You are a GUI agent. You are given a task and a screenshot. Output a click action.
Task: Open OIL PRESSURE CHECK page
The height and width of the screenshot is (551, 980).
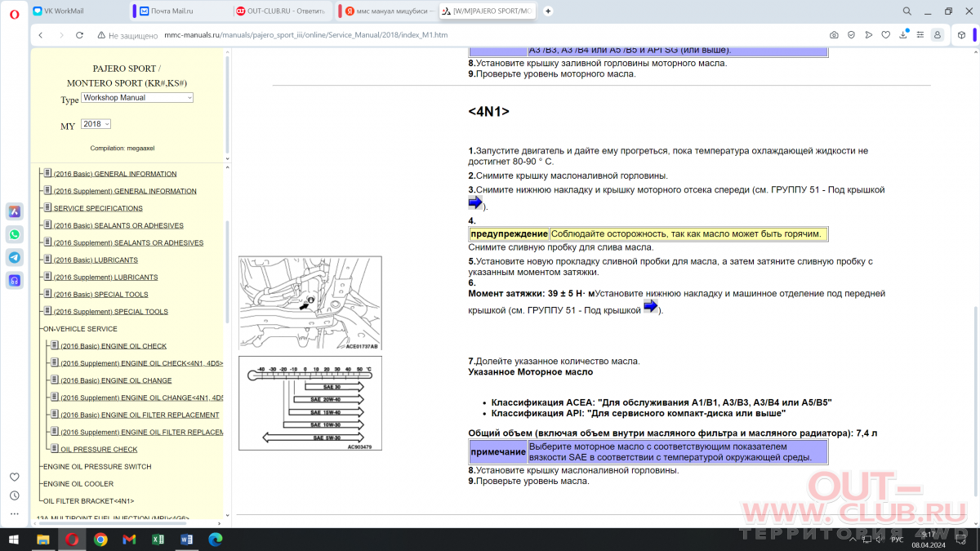click(99, 449)
